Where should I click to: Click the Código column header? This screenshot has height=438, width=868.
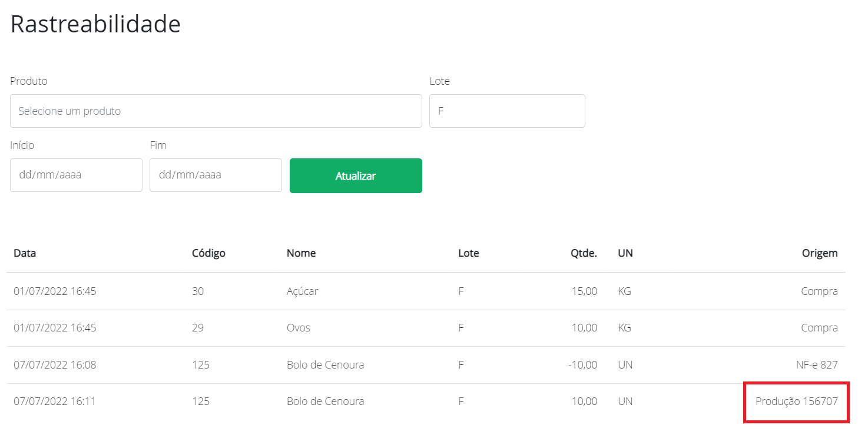[x=208, y=253]
